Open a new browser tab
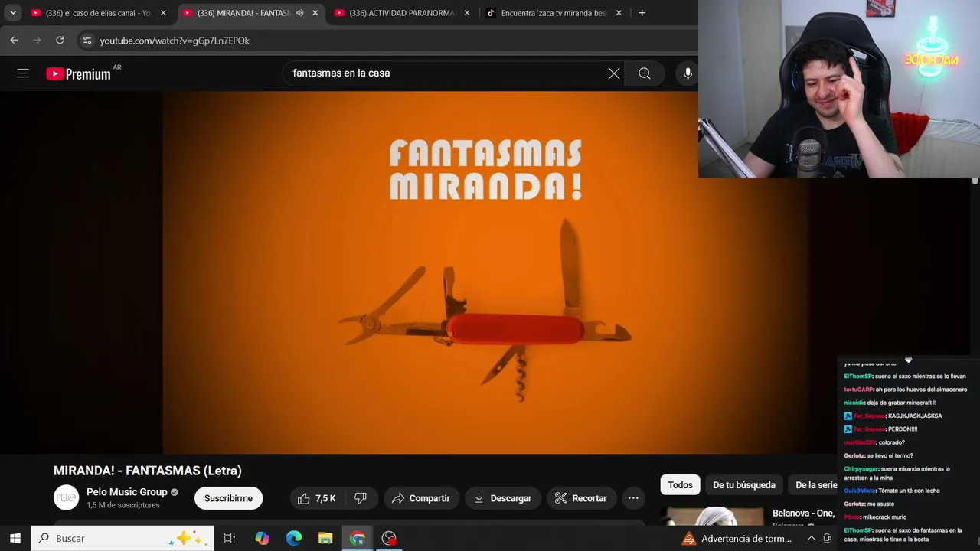The height and width of the screenshot is (551, 980). pos(642,13)
